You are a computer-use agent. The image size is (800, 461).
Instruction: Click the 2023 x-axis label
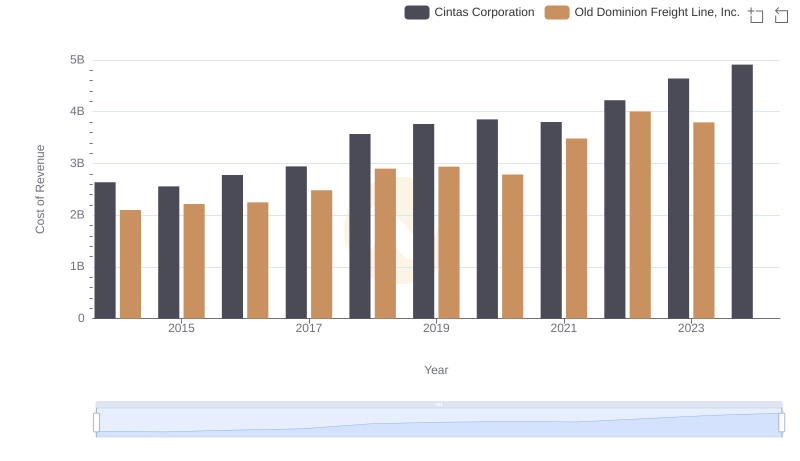pos(691,328)
